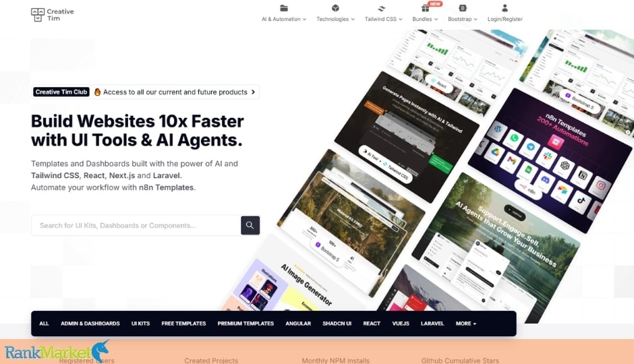Open the n8n Templates 200+ Automations card
634x364 pixels.
click(550, 160)
